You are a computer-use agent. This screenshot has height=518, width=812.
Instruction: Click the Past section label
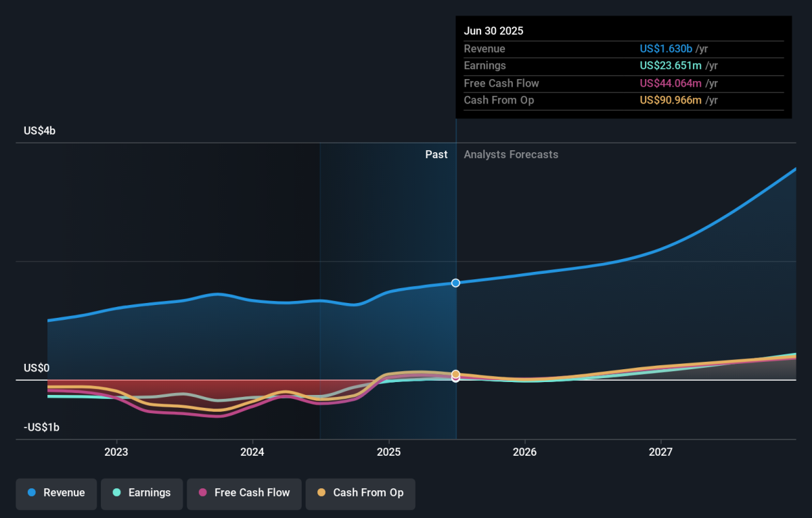pos(436,155)
